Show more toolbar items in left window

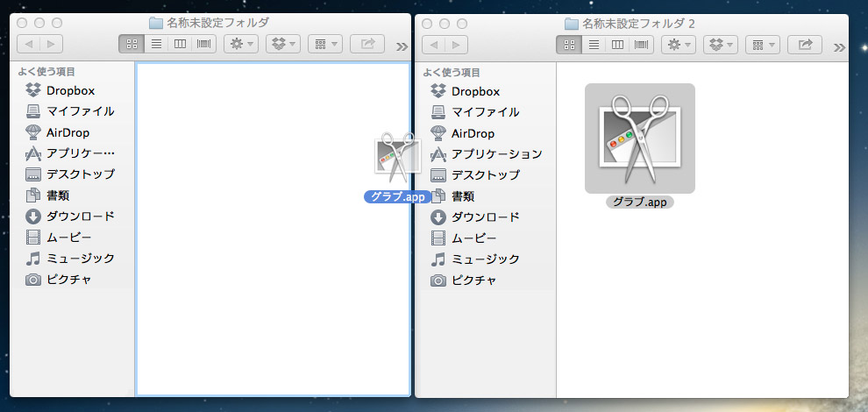pyautogui.click(x=402, y=46)
